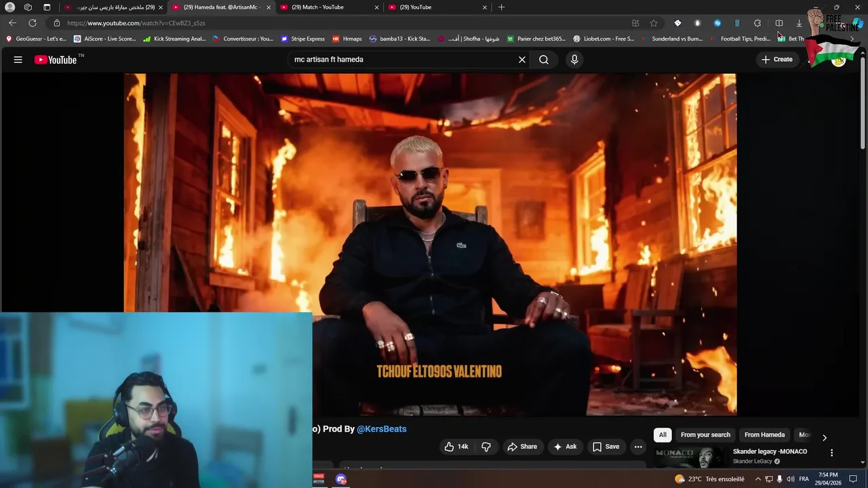Open the YouTube hamburger guide menu

point(18,60)
